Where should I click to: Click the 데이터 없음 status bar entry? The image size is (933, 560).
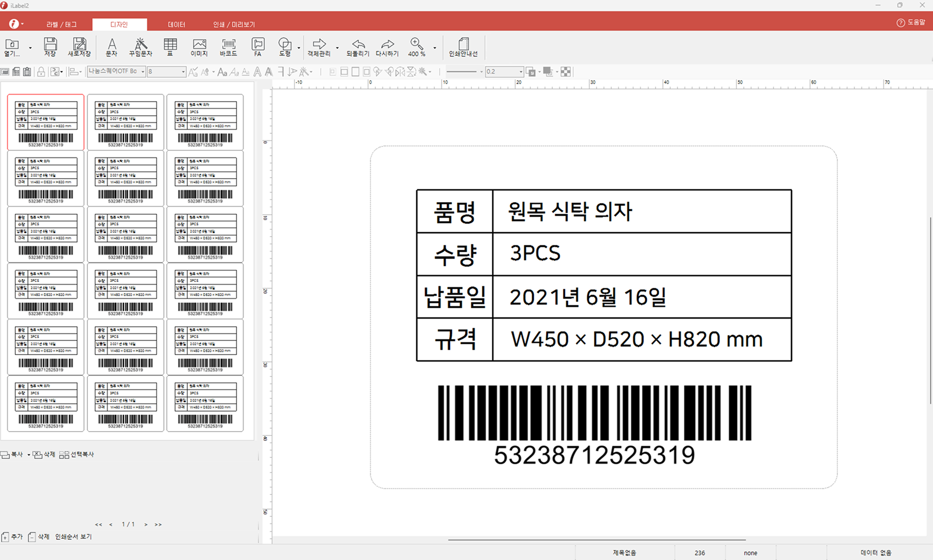(876, 553)
